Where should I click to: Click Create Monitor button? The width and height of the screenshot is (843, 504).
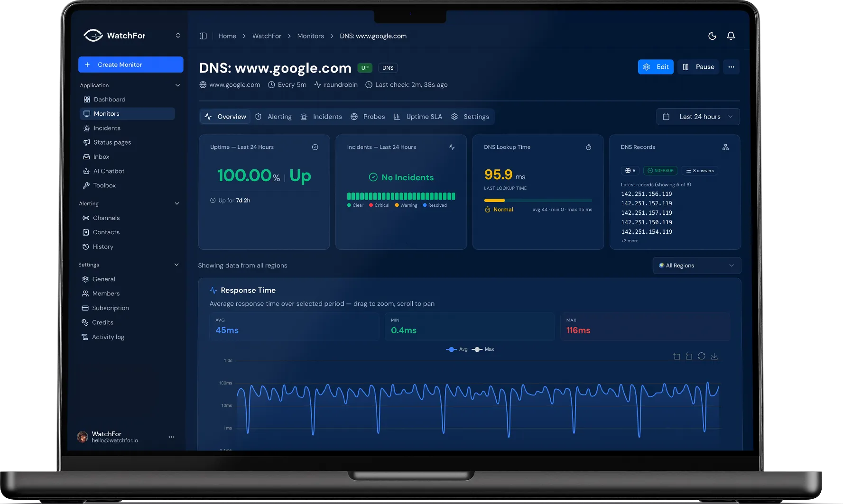[x=131, y=64]
